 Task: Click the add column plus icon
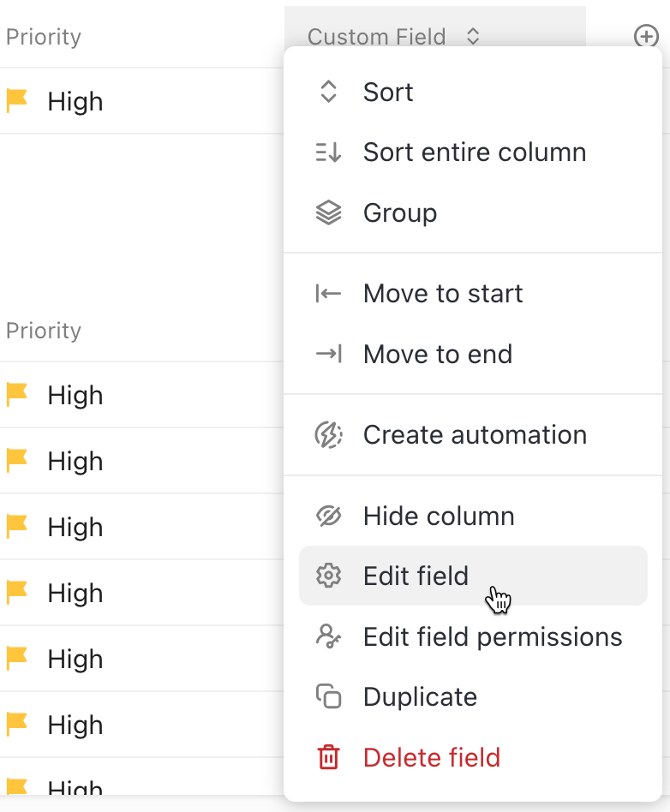click(x=645, y=36)
